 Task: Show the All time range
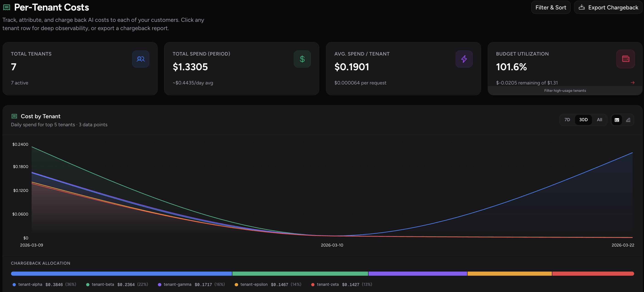[599, 120]
